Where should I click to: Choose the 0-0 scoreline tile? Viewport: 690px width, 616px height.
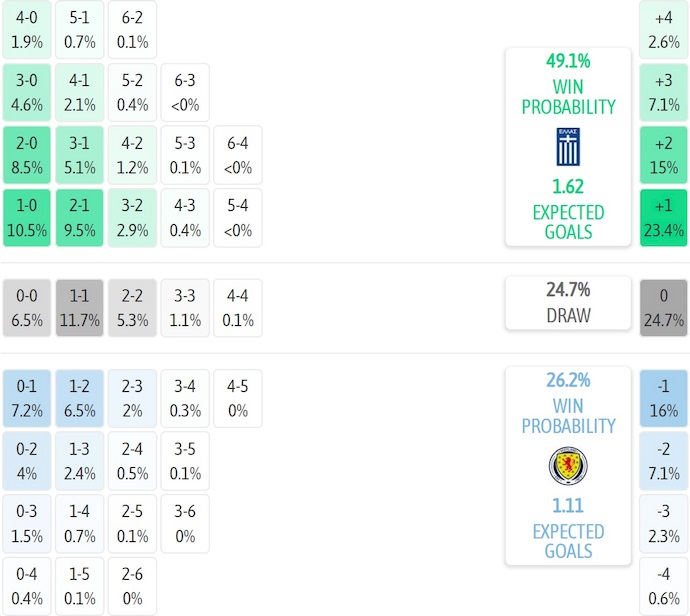coord(27,308)
